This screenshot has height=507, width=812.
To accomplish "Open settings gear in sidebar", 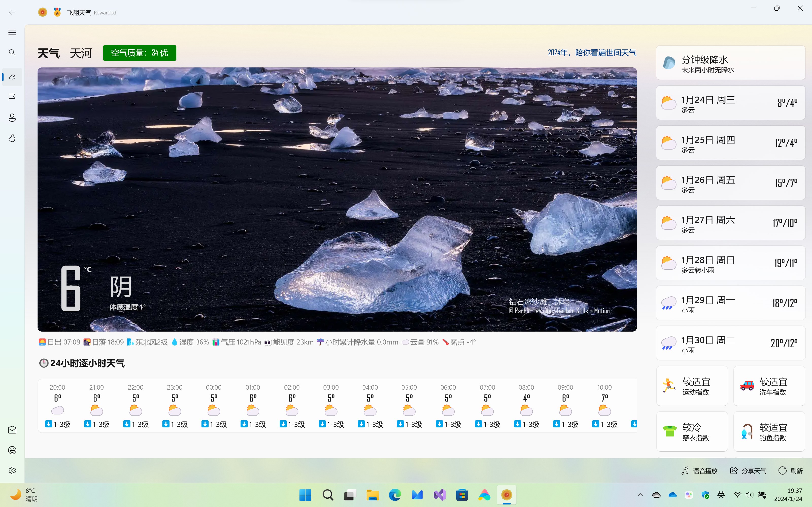I will click(12, 470).
